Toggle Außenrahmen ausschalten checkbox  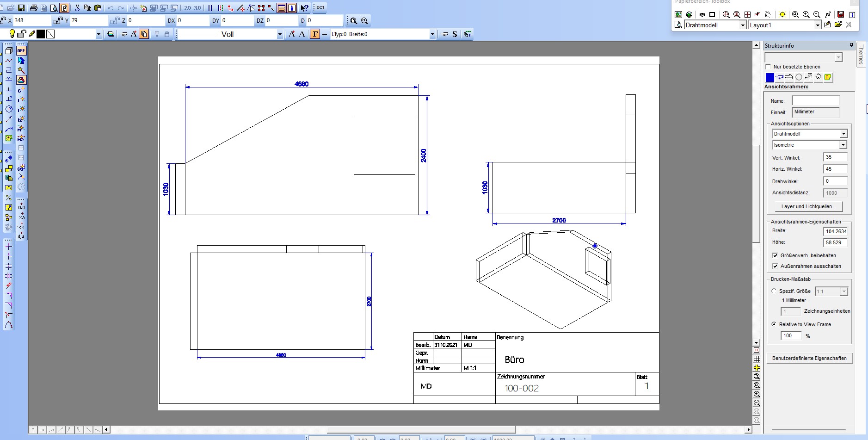[775, 266]
